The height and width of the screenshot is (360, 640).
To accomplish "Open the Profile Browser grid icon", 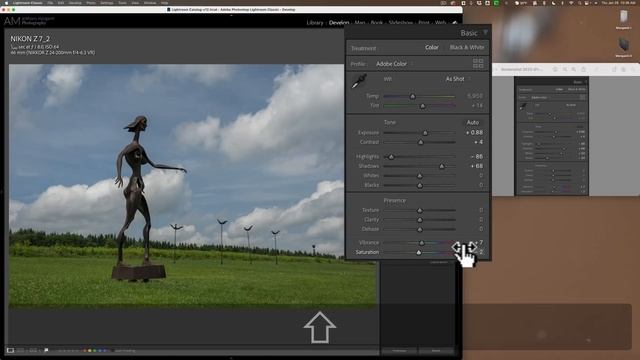I will [478, 63].
